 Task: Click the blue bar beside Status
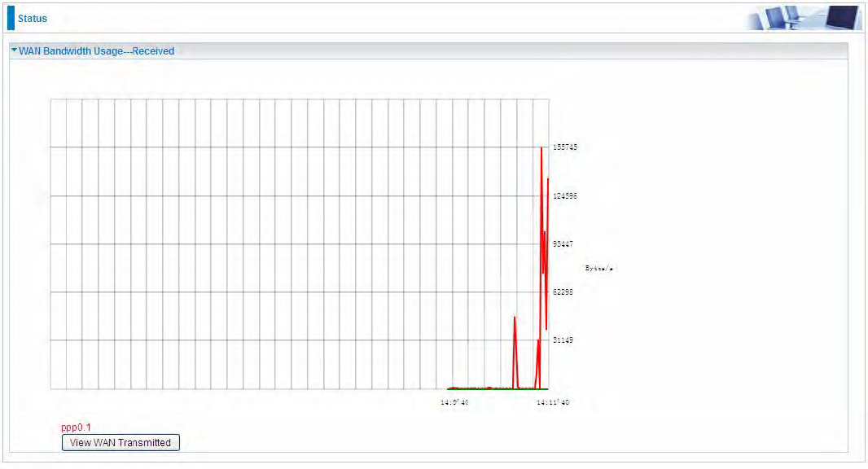pos(11,18)
